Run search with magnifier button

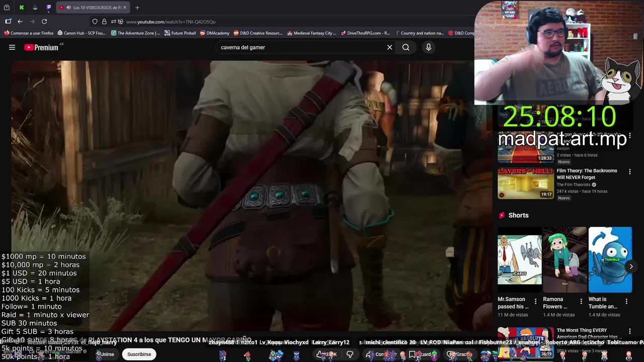click(406, 47)
